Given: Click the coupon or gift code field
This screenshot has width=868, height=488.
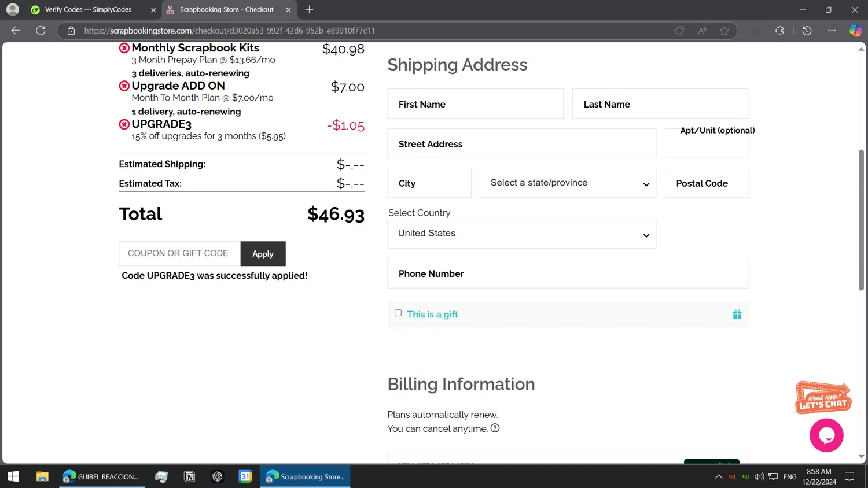Looking at the screenshot, I should [x=179, y=253].
